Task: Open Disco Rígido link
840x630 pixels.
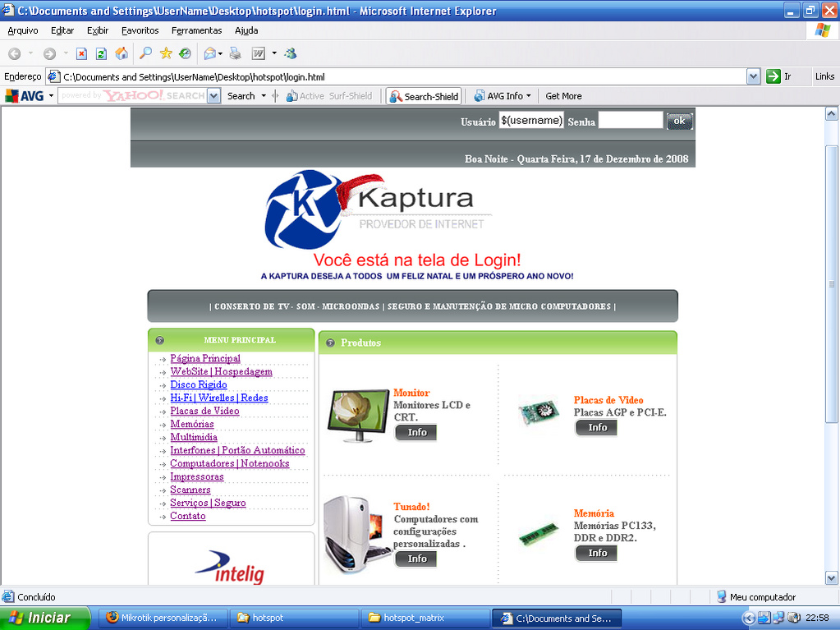Action: (199, 384)
